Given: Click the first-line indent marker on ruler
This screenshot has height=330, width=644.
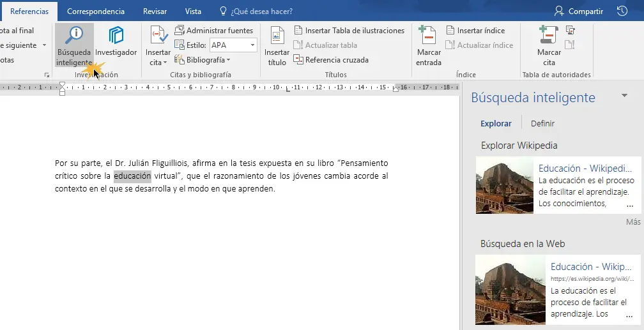Looking at the screenshot, I should tap(63, 86).
